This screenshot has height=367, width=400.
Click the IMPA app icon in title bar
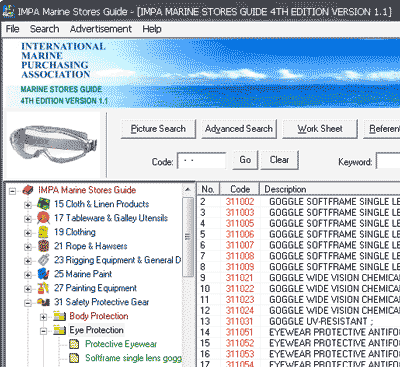(9, 11)
